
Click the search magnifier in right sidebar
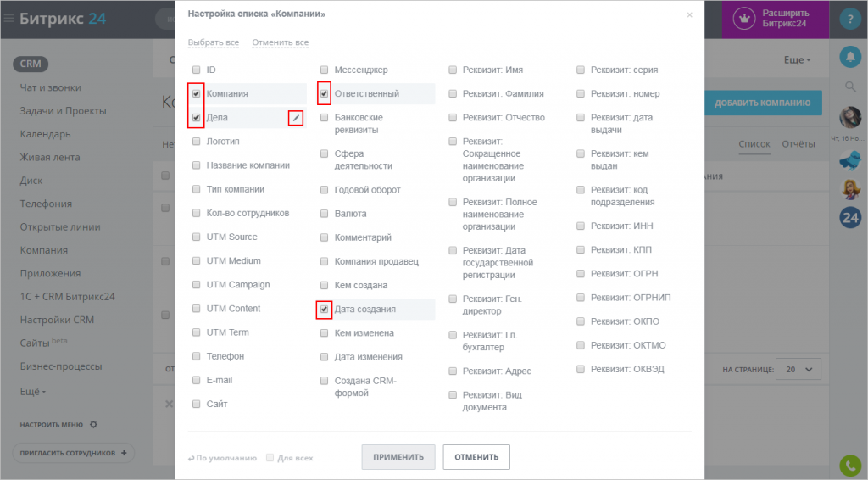click(850, 86)
